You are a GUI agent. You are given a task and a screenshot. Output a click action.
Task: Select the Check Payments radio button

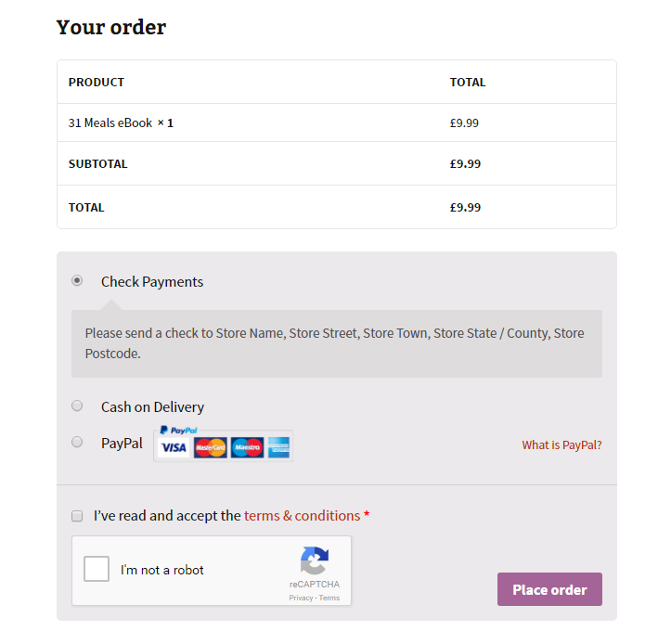coord(77,281)
